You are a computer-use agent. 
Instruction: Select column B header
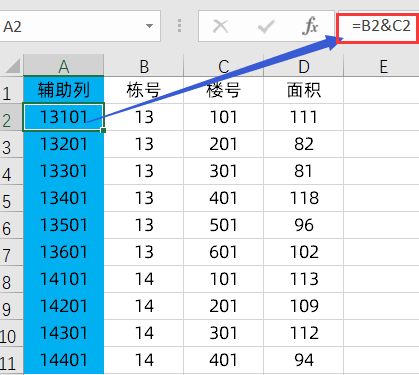pyautogui.click(x=144, y=66)
